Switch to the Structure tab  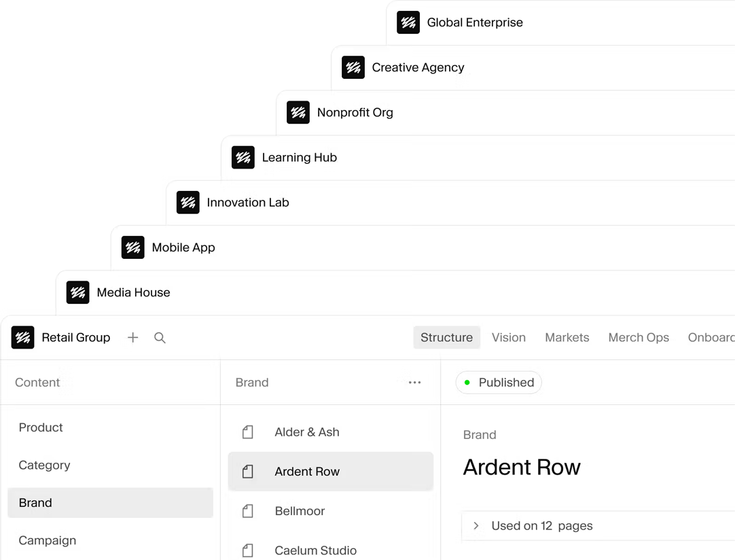pyautogui.click(x=447, y=338)
